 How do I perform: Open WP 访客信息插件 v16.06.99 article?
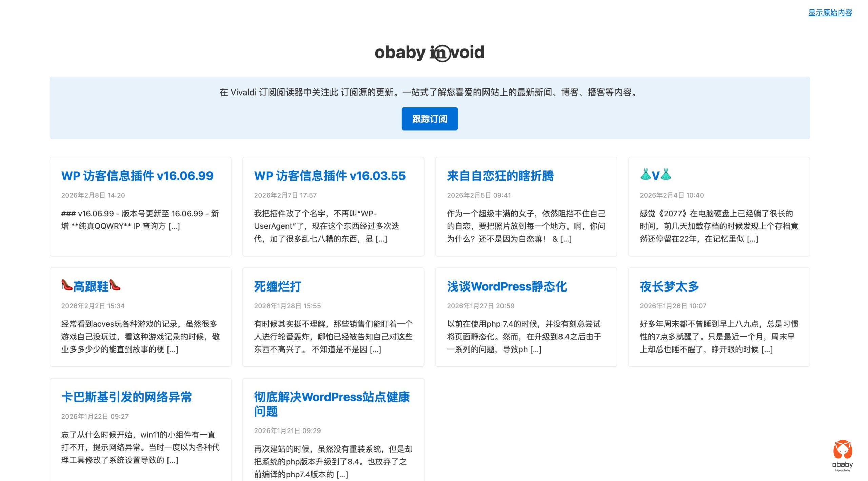[137, 176]
